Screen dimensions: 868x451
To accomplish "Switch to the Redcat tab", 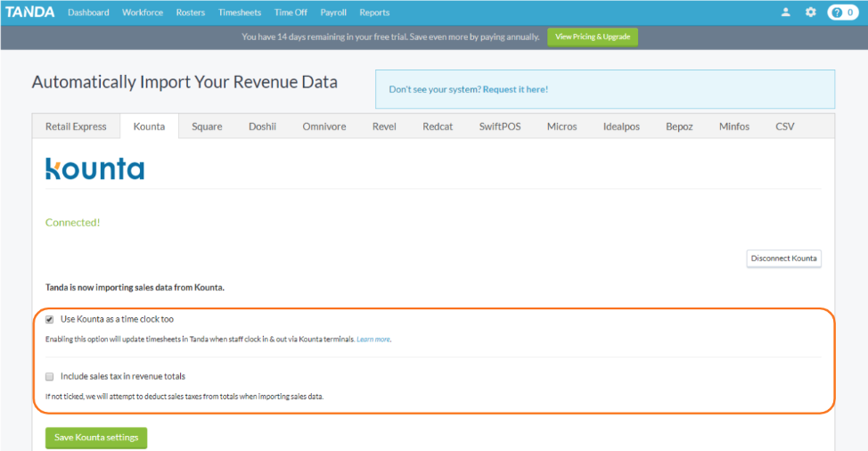I will coord(438,127).
